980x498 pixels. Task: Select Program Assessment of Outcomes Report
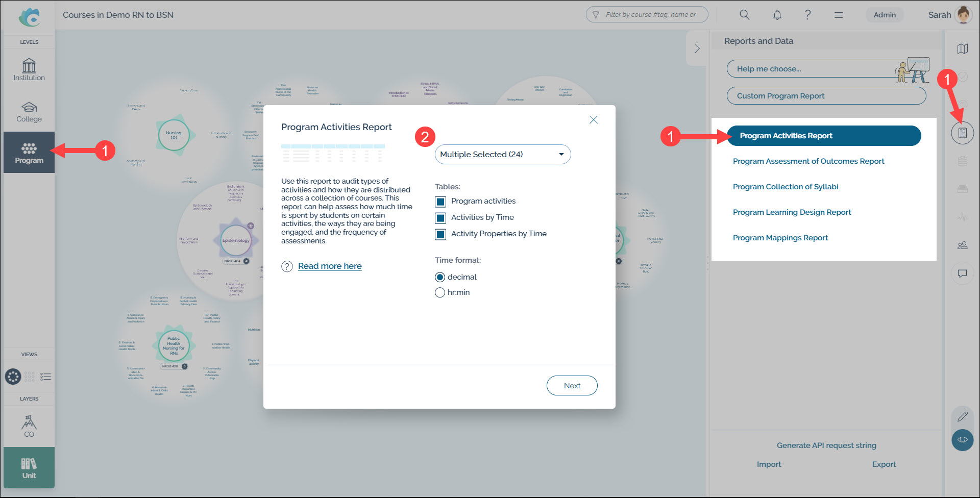pyautogui.click(x=808, y=161)
